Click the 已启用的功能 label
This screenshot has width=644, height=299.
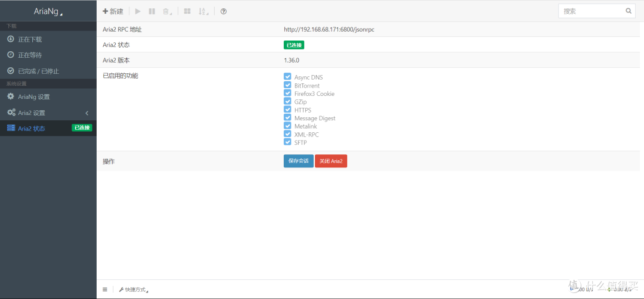coord(120,76)
